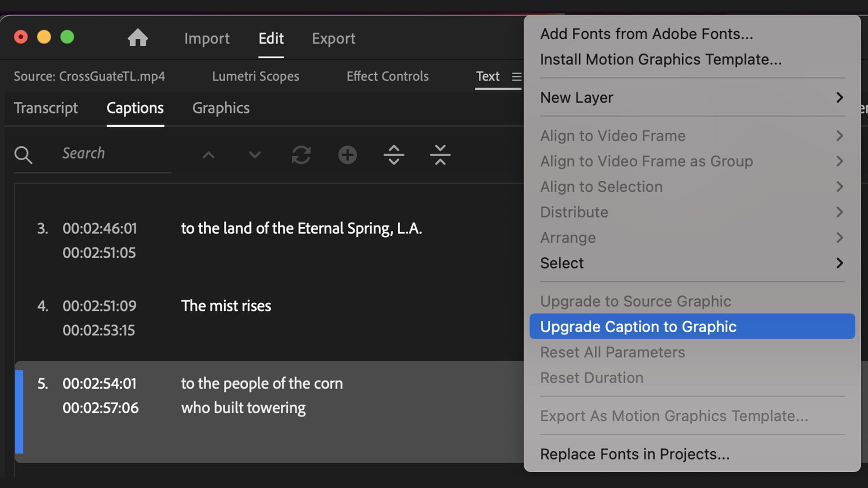The image size is (868, 488).
Task: Split the caption with the split icon
Action: tap(394, 155)
